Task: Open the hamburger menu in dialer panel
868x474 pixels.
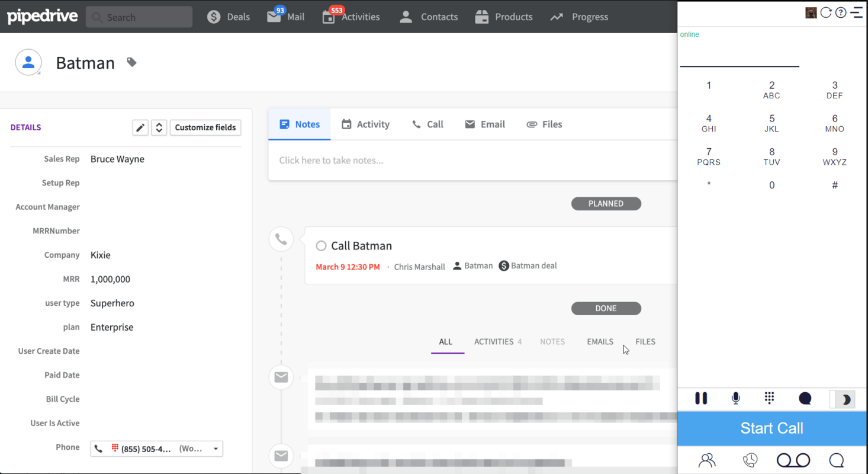Action: coord(857,11)
